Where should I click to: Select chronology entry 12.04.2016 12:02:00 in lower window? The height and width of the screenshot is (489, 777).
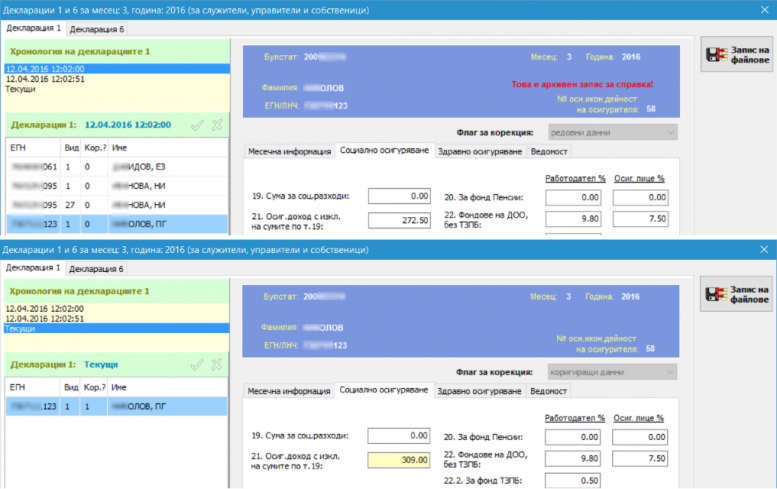tap(116, 309)
